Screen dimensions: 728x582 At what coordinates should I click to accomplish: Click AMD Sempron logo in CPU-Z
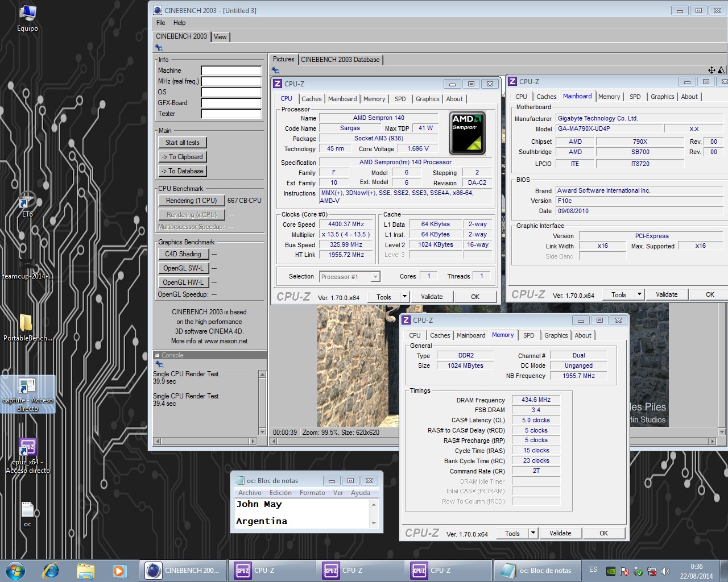467,134
